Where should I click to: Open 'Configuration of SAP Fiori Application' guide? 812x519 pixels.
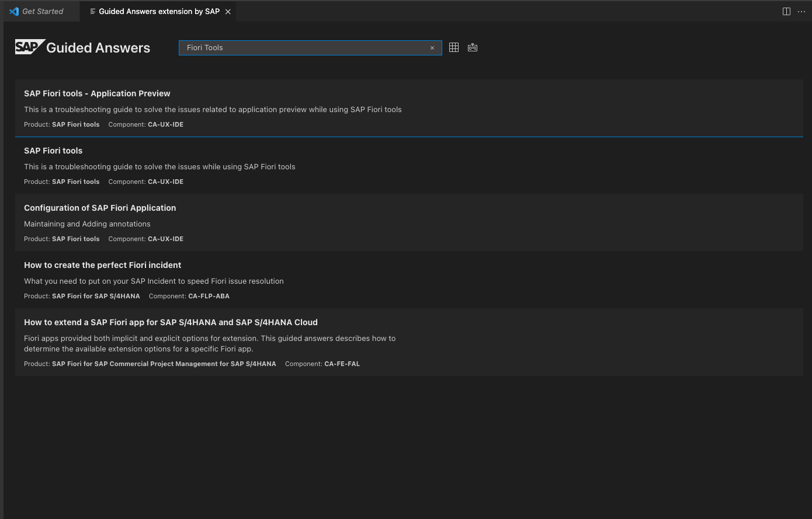coord(100,208)
